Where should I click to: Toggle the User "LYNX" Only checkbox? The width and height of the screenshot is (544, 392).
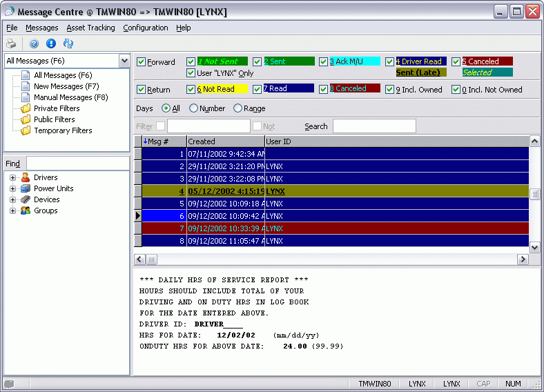pyautogui.click(x=191, y=73)
